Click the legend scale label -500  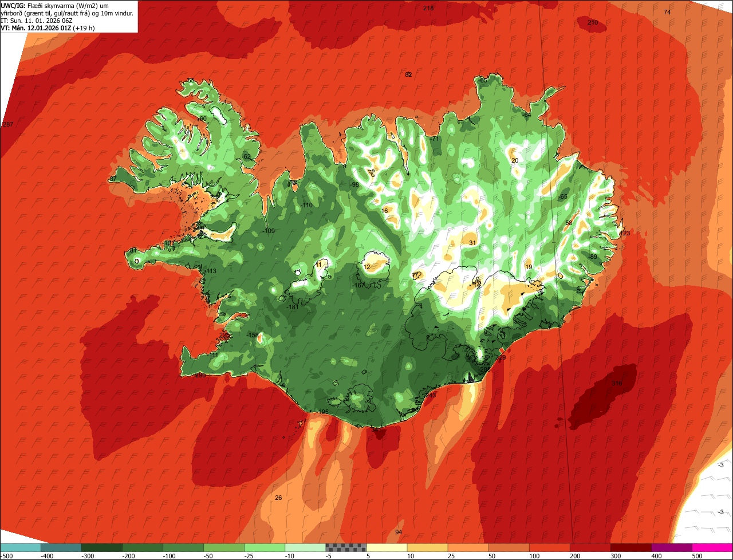coord(6,556)
